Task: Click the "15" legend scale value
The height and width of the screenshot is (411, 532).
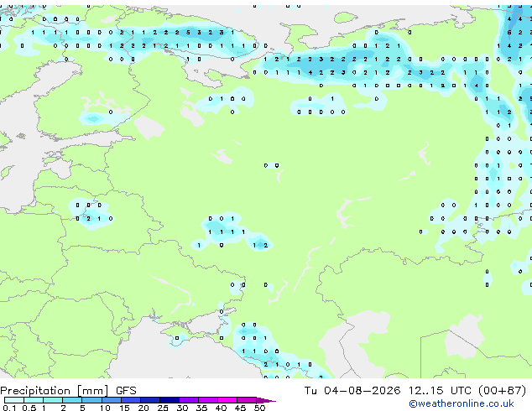Action: pos(124,408)
